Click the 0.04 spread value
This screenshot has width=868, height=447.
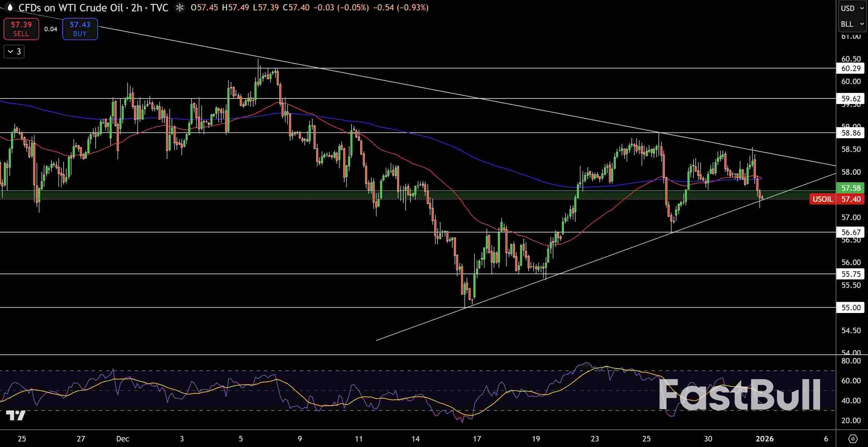[51, 29]
